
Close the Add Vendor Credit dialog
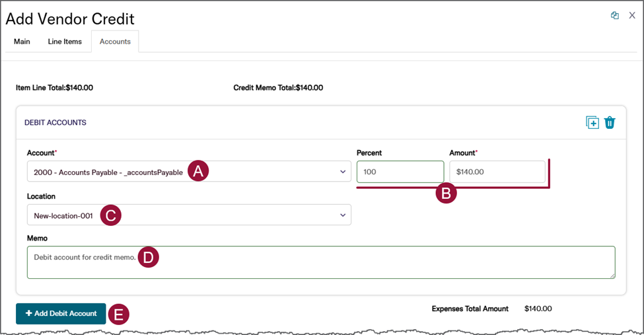click(632, 16)
